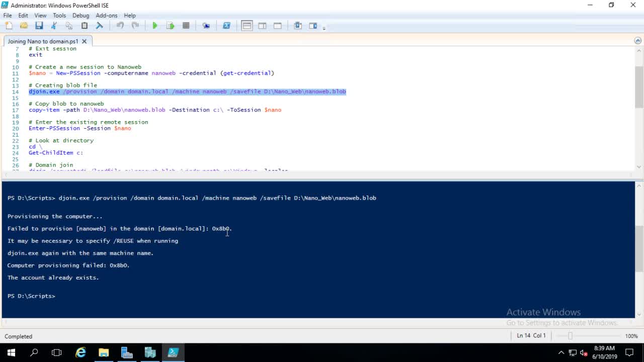Screen dimensions: 644x362
Task: Open the Add-ons menu
Action: [107, 16]
